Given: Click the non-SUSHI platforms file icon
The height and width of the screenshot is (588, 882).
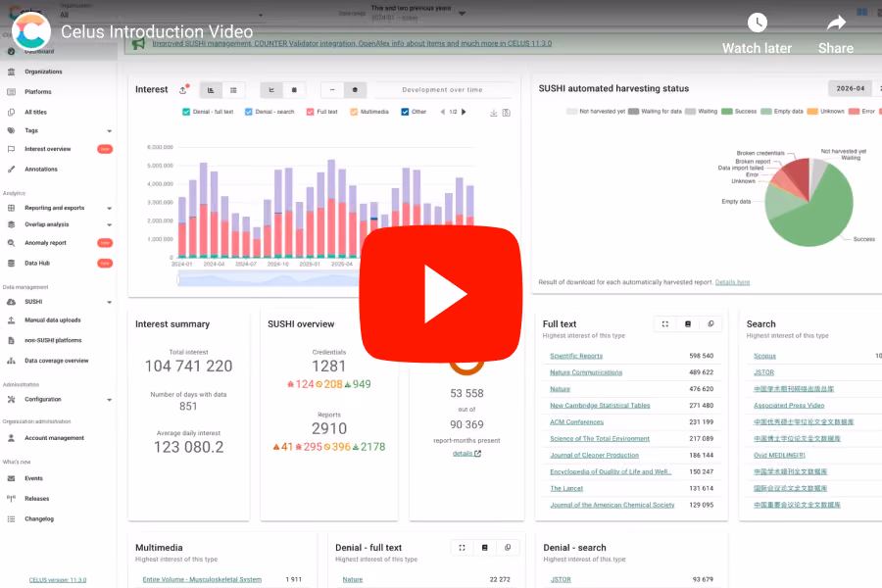Looking at the screenshot, I should click(x=11, y=340).
